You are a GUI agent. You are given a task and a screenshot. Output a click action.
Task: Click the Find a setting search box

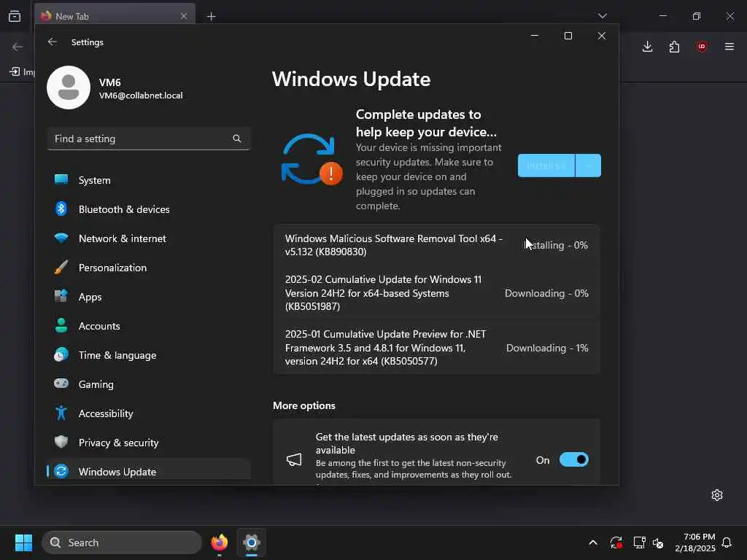(149, 139)
